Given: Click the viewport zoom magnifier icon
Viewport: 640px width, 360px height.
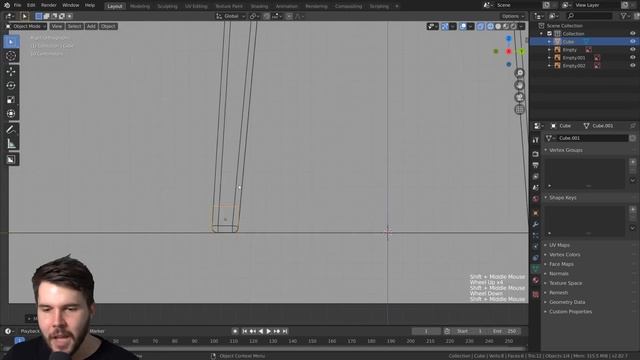Looking at the screenshot, I should (x=520, y=73).
